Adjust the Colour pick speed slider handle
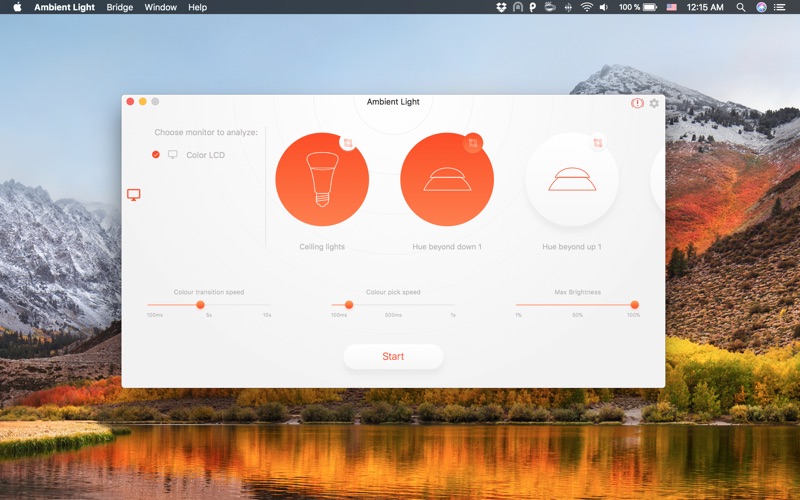This screenshot has width=800, height=500. [x=349, y=305]
